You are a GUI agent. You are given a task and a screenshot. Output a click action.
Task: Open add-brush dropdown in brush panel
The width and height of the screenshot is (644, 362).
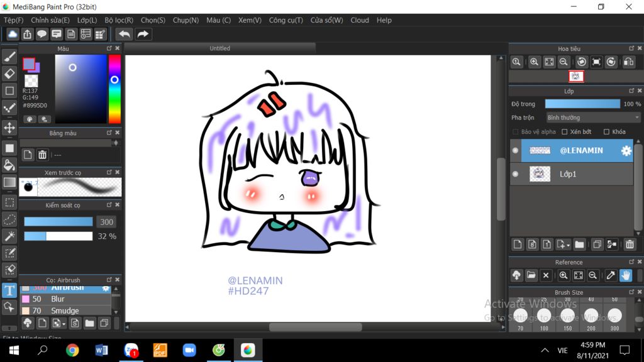[64, 324]
